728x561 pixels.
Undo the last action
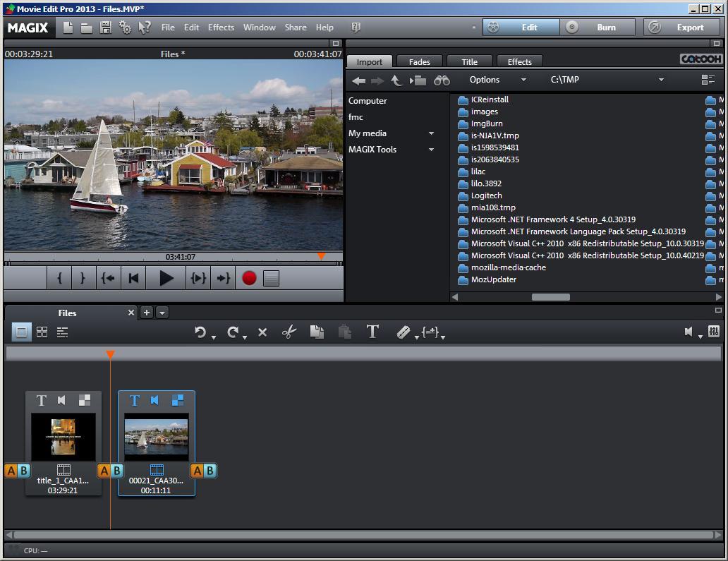click(200, 332)
